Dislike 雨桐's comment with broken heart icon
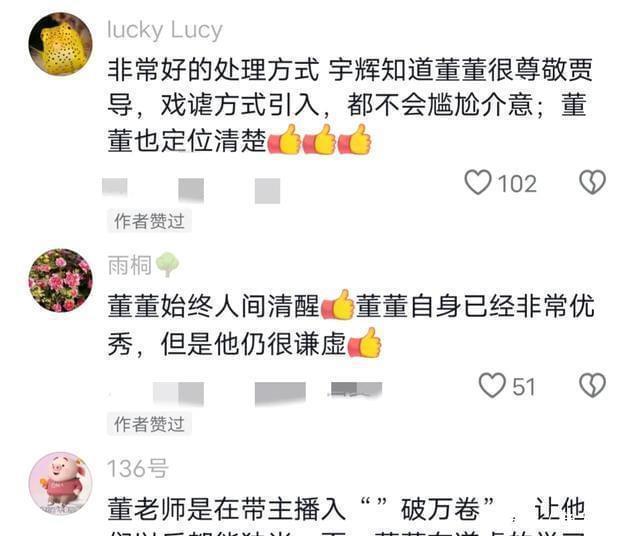Image resolution: width=640 pixels, height=536 pixels. tap(593, 385)
